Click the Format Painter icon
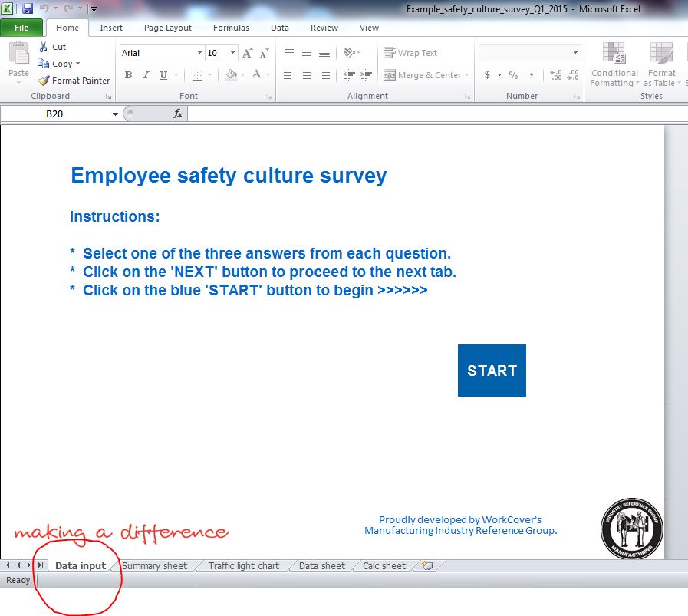 pyautogui.click(x=44, y=81)
